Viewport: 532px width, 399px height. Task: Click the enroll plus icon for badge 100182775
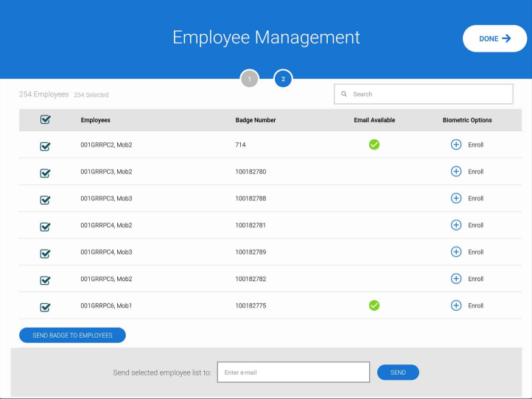tap(455, 306)
